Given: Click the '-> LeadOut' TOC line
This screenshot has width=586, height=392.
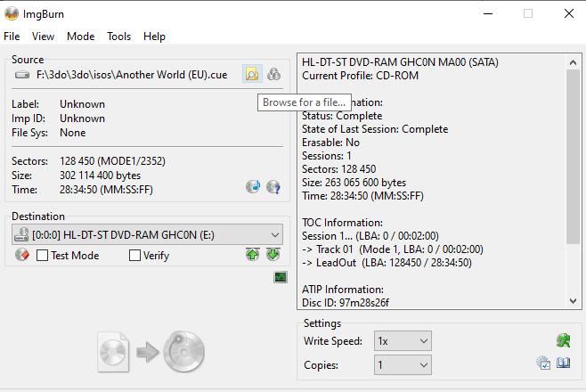Looking at the screenshot, I should [387, 263].
